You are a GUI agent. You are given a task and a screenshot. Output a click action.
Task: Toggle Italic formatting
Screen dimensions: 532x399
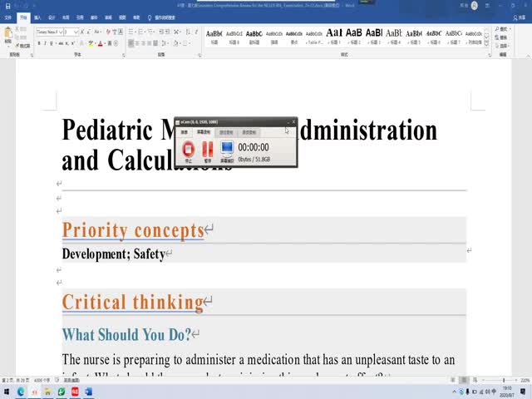click(47, 42)
